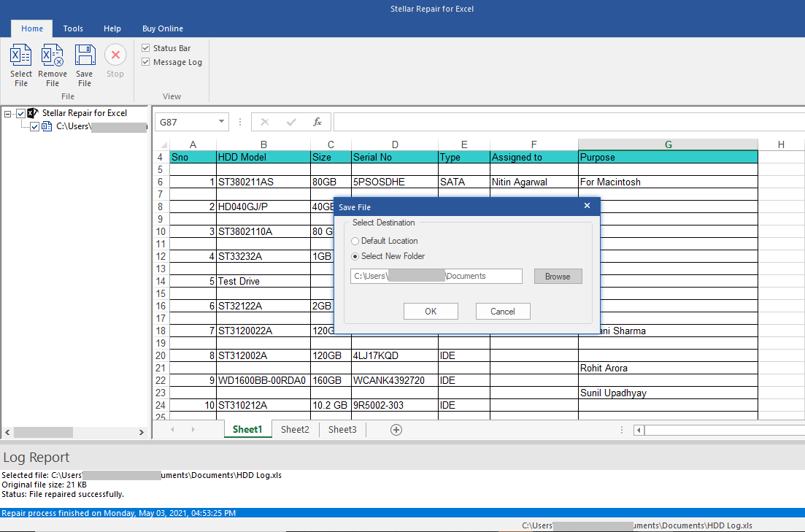The image size is (805, 532).
Task: Click the cell containing 4LJ17KQD
Action: pos(395,355)
